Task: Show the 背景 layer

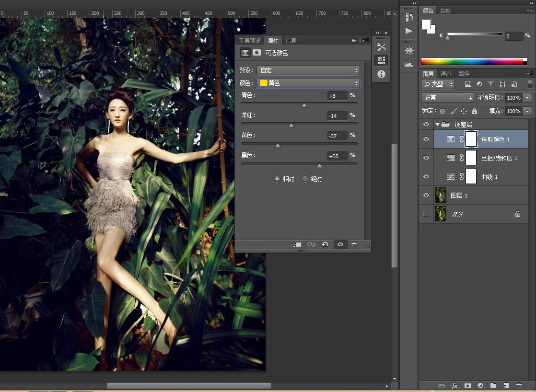Action: point(426,214)
